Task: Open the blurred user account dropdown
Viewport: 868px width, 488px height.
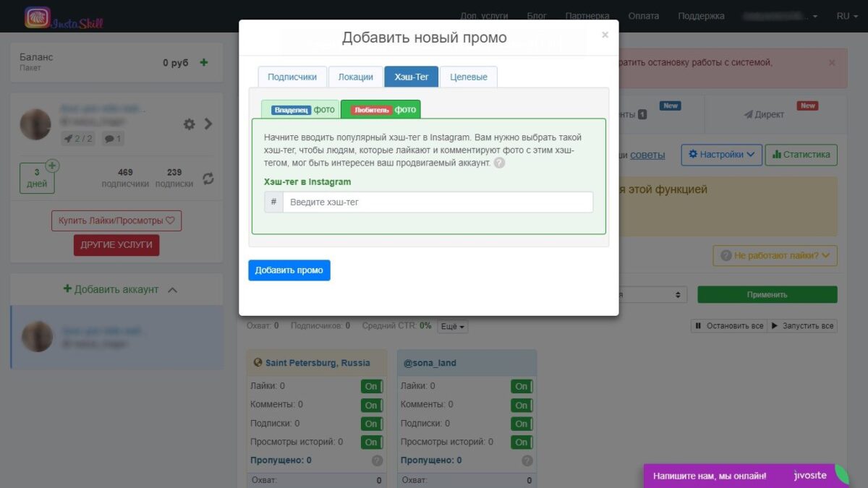Action: click(780, 16)
